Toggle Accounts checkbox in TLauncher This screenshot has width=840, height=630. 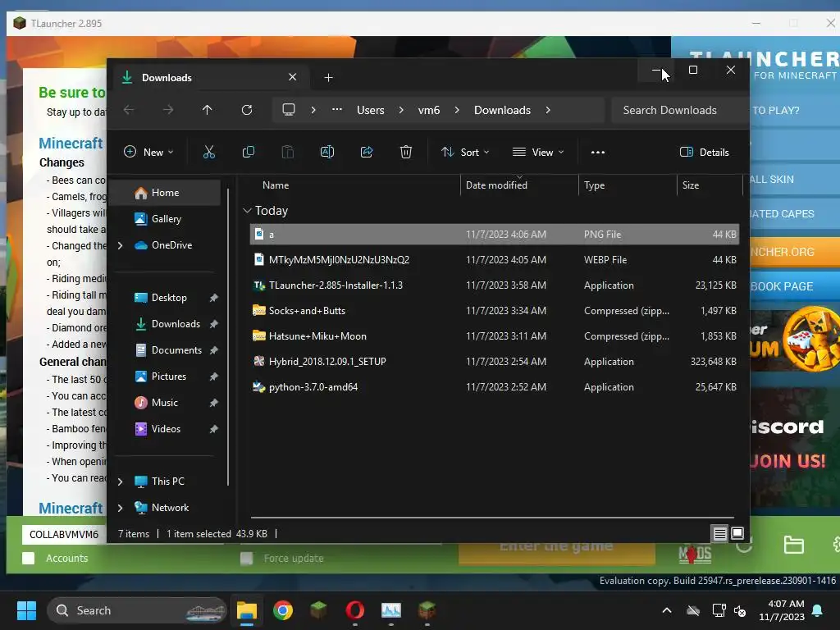tap(29, 558)
